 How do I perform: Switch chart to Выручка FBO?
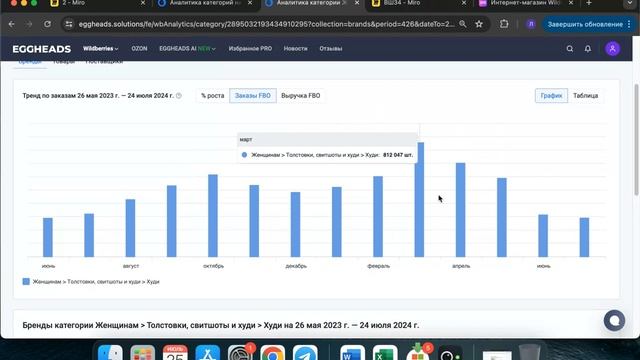pos(301,96)
